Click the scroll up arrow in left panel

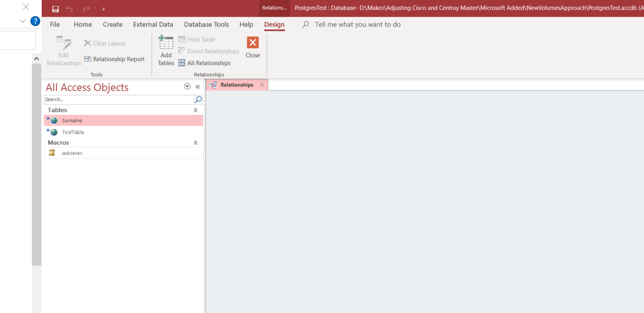[x=36, y=58]
